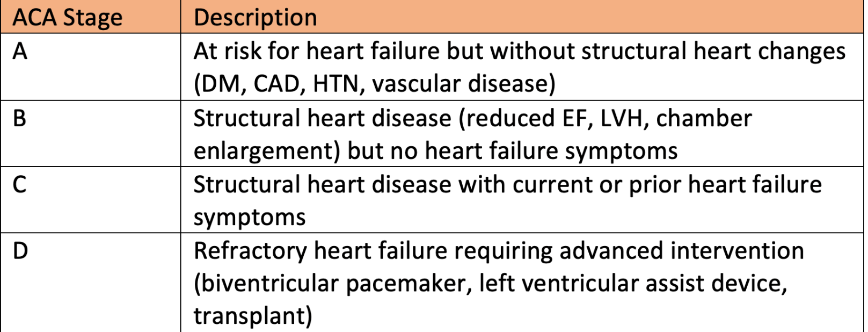Click the word 'CAD' in stage A description

(x=276, y=84)
